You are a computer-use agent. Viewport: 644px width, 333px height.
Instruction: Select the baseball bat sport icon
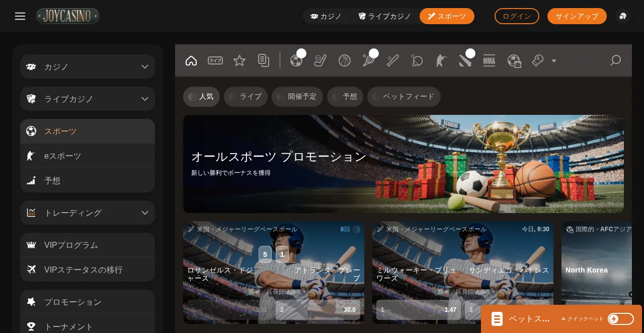click(x=393, y=60)
